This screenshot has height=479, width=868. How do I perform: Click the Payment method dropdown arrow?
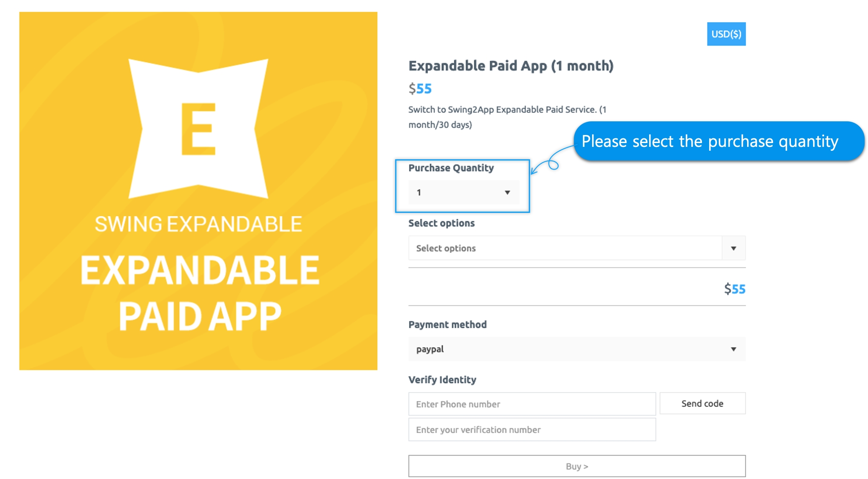(x=733, y=349)
